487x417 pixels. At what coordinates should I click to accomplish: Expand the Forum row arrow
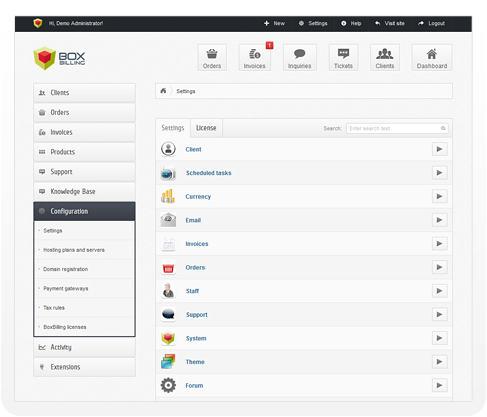(440, 385)
